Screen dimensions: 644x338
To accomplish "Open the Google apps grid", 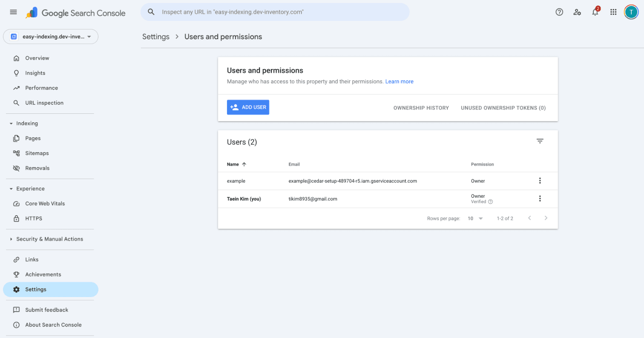I will click(613, 12).
